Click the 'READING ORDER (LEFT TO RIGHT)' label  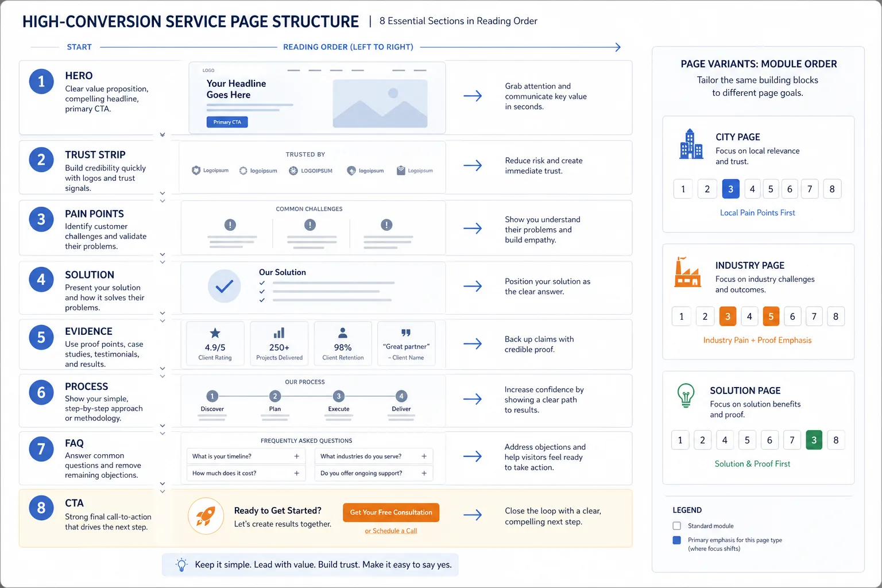[348, 47]
